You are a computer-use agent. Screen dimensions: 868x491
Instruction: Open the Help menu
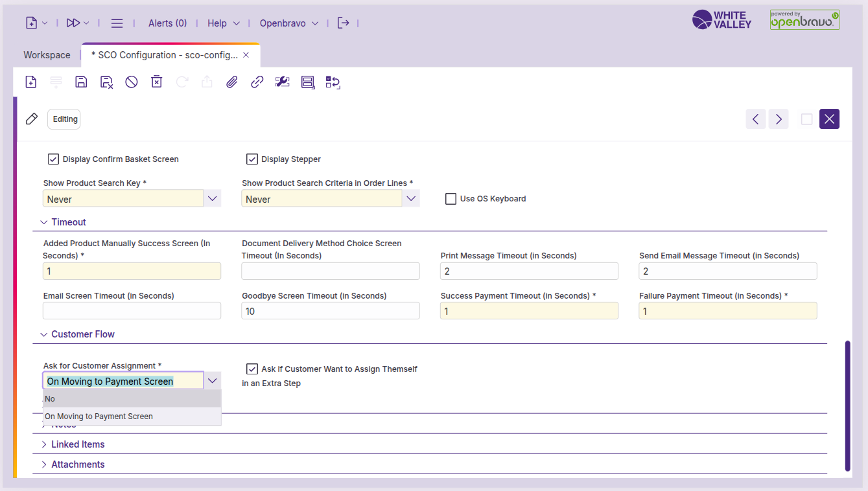223,23
